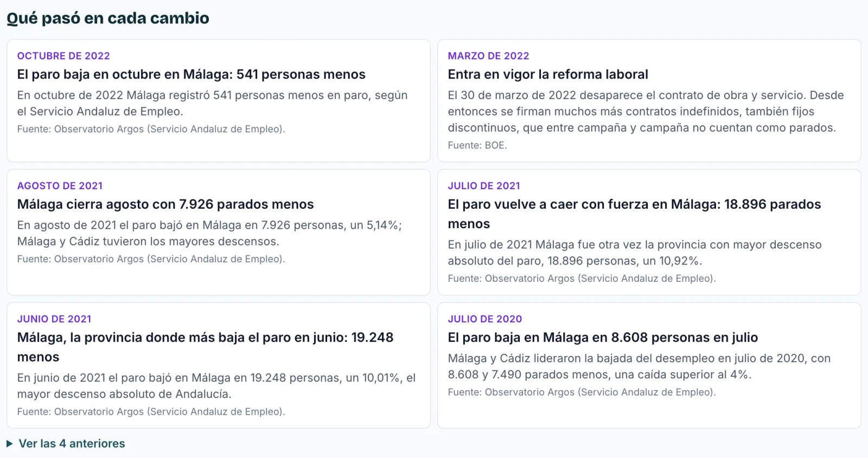Click source line in the October 2022 card
868x458 pixels.
point(151,129)
